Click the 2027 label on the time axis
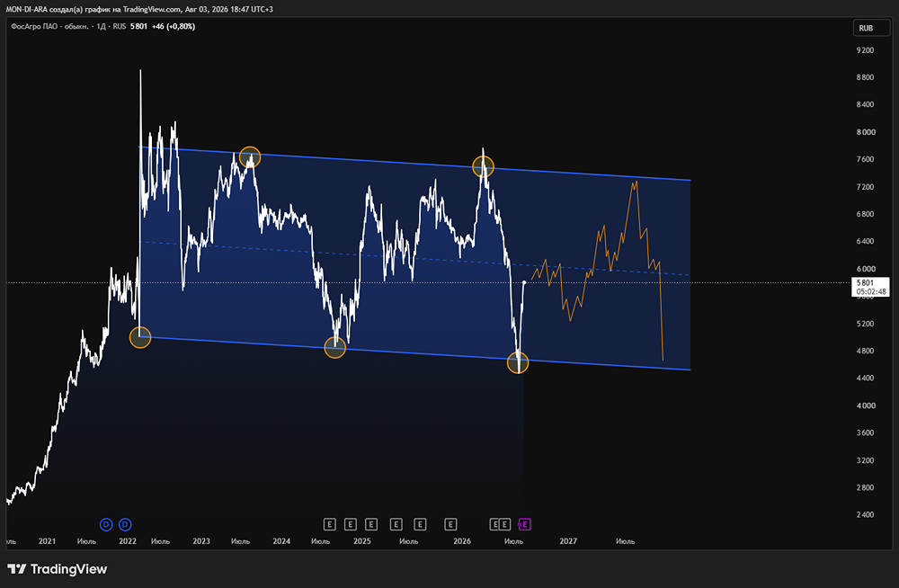Viewport: 899px width, 588px height. point(568,541)
